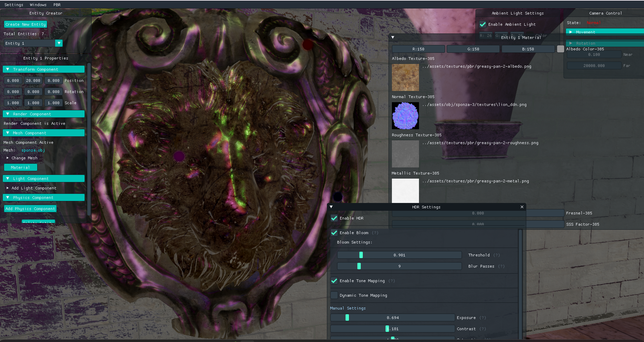Expand the Rotation section in Camera Control

605,43
